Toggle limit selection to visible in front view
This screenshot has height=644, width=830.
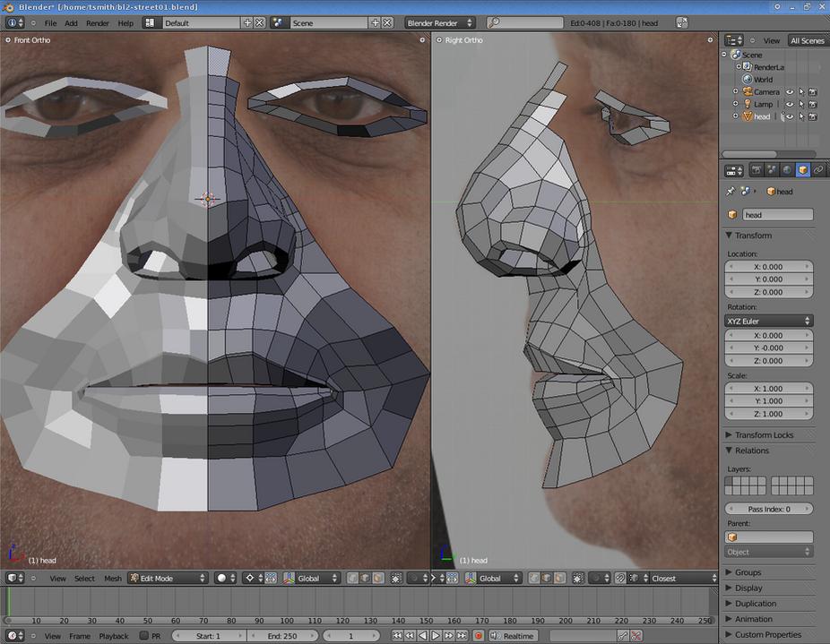point(396,578)
